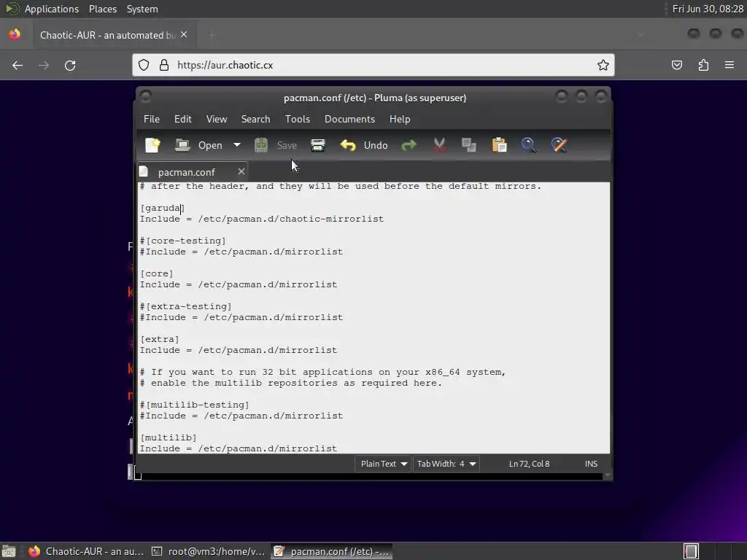Click the [extra] section line
This screenshot has height=560, width=747.
pos(160,340)
